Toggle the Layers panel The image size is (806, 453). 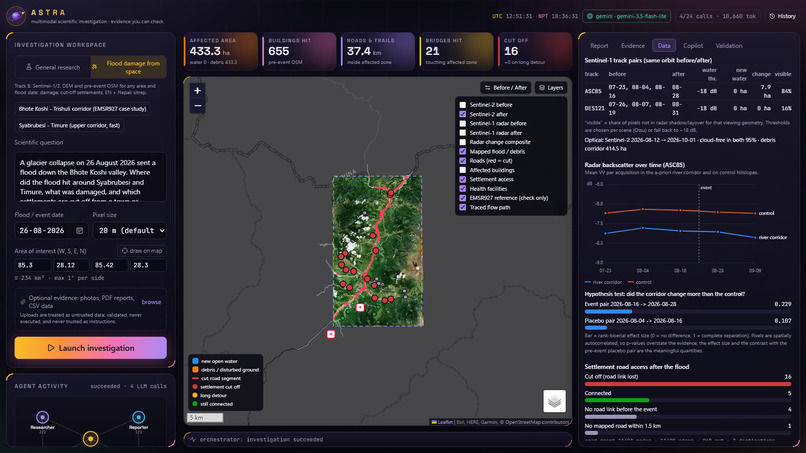[x=551, y=88]
